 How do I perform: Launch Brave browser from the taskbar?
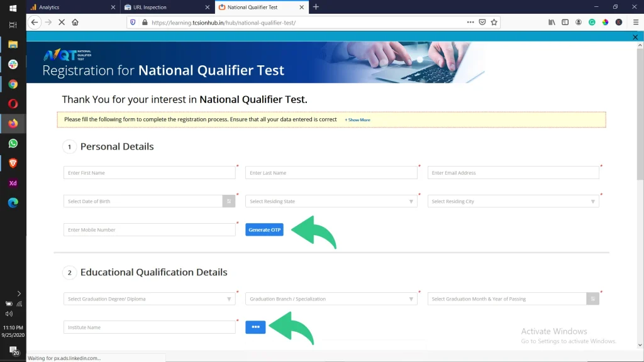tap(13, 163)
